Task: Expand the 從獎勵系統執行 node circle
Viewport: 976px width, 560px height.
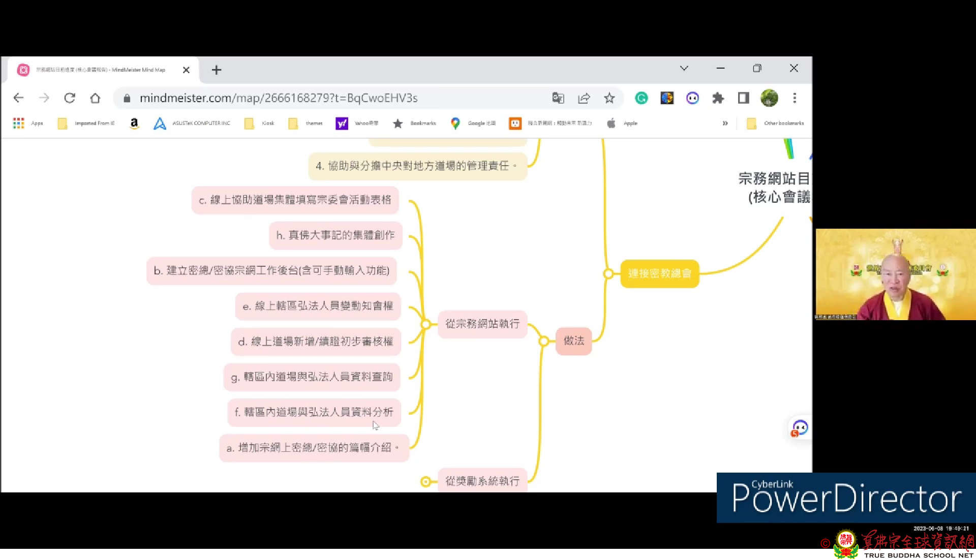Action: point(425,482)
